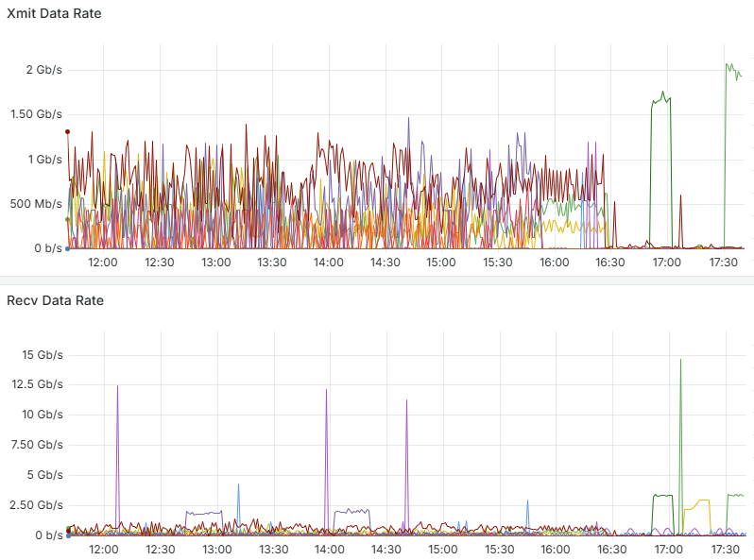Click the 0 b/s label in the Xmit chart

point(48,248)
